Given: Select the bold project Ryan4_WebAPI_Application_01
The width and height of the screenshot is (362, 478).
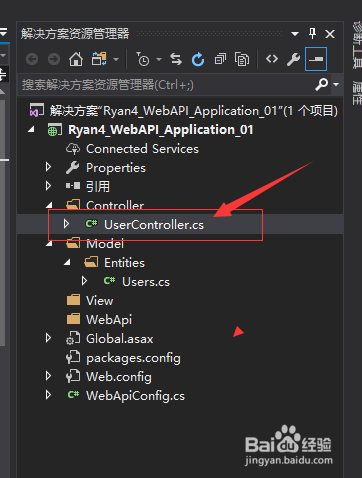Looking at the screenshot, I should click(x=160, y=130).
